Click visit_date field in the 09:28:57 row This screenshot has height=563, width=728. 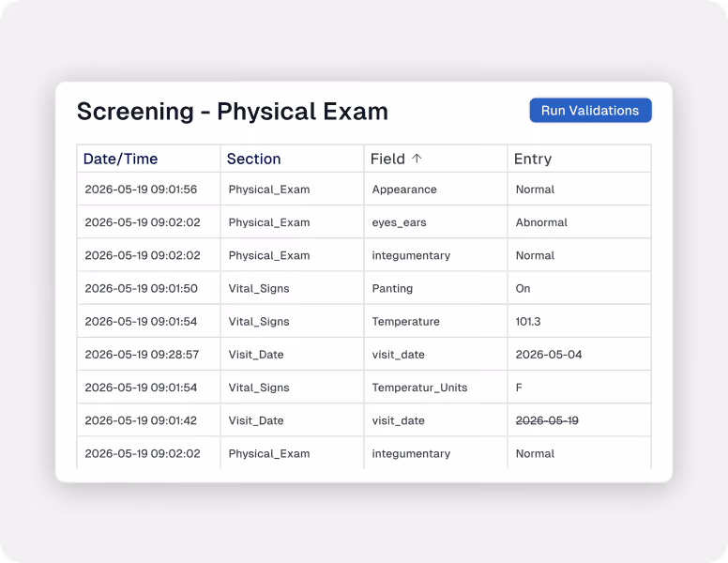tap(398, 354)
